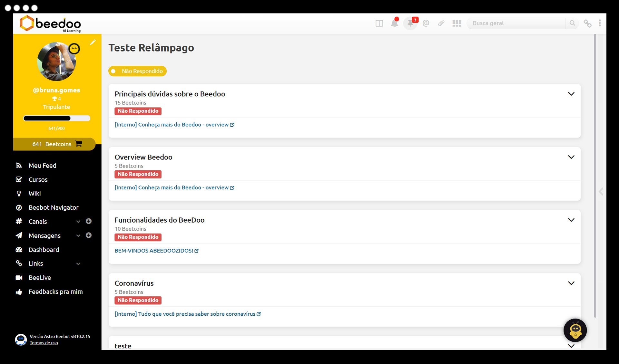Click the trophy level 4 indicator

(x=56, y=99)
